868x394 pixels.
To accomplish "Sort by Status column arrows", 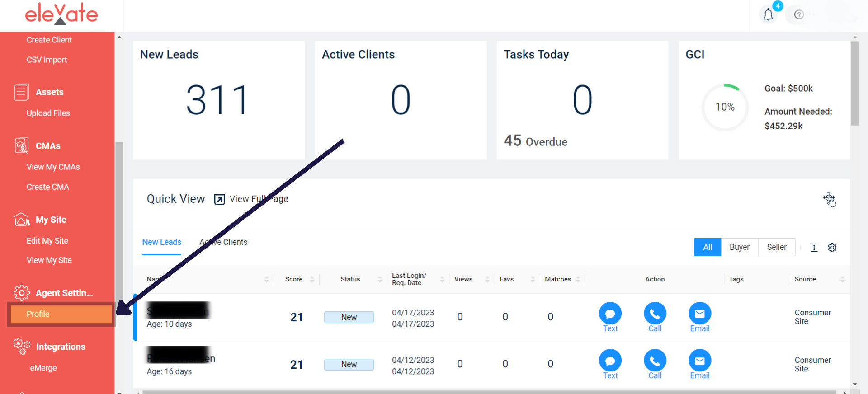I will pyautogui.click(x=380, y=279).
